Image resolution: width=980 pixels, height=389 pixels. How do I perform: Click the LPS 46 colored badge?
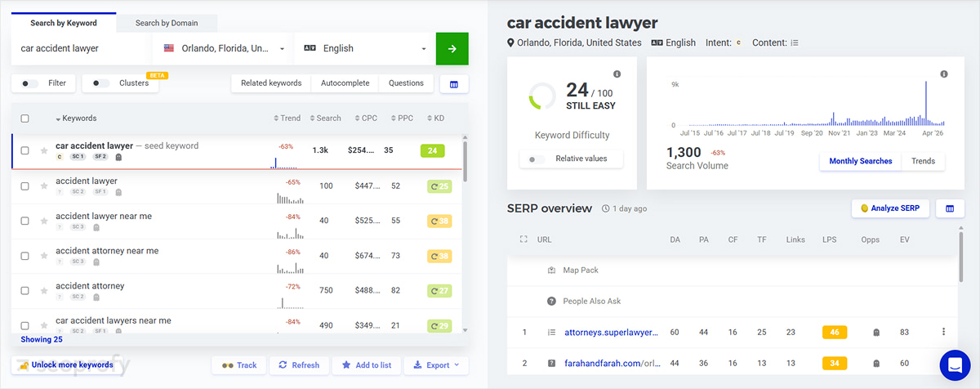click(x=835, y=333)
